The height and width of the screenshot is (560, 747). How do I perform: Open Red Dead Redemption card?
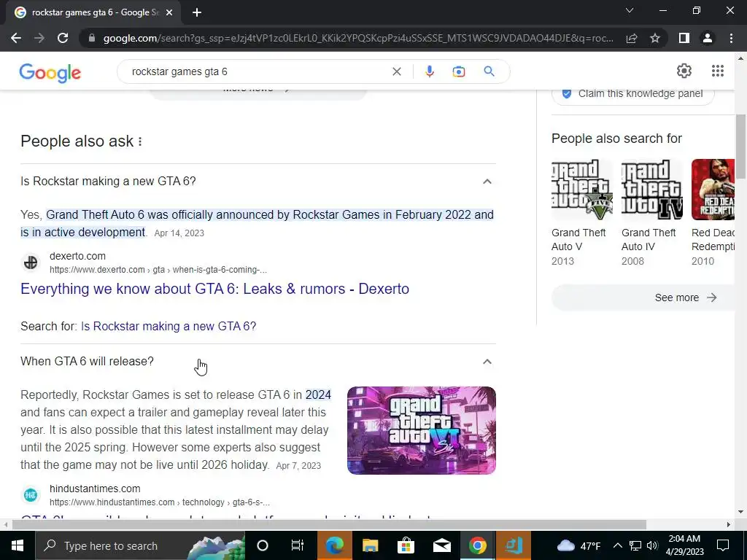tap(713, 213)
